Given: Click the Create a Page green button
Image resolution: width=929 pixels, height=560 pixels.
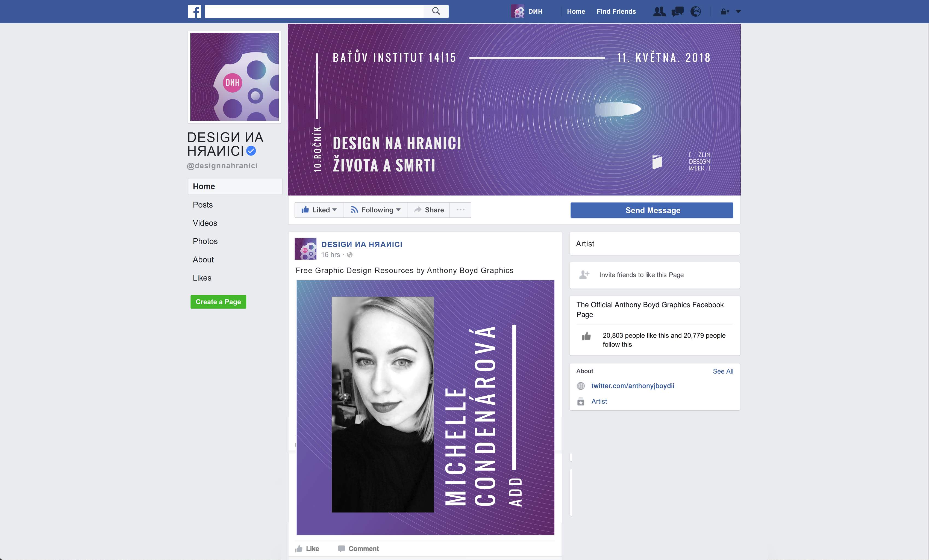Looking at the screenshot, I should (x=218, y=302).
